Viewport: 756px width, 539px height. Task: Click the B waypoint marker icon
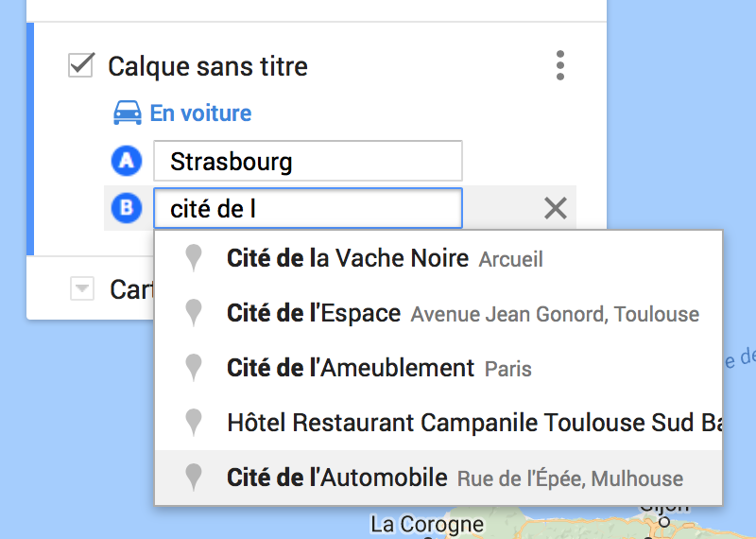click(127, 208)
